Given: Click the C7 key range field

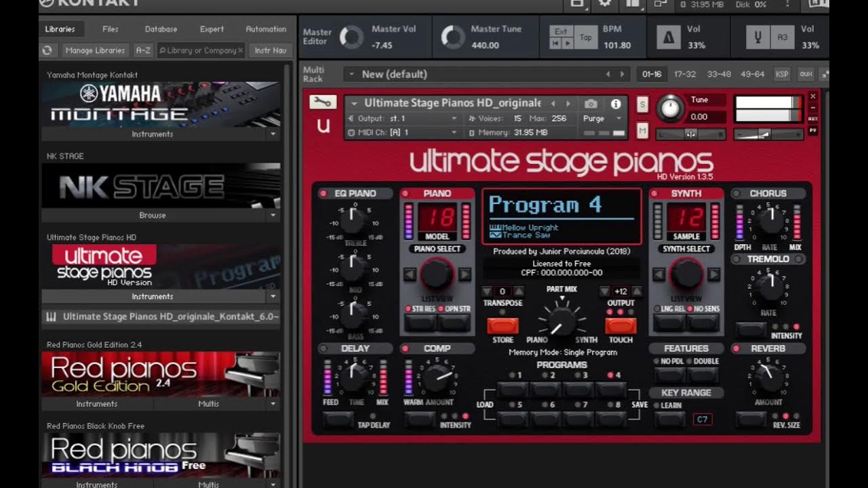Looking at the screenshot, I should (703, 420).
